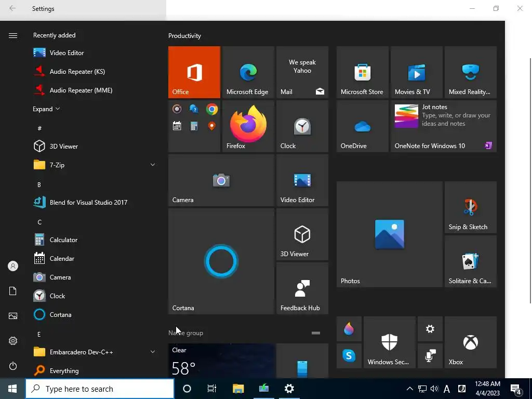This screenshot has height=399, width=532.
Task: Open the notification center
Action: [516, 389]
